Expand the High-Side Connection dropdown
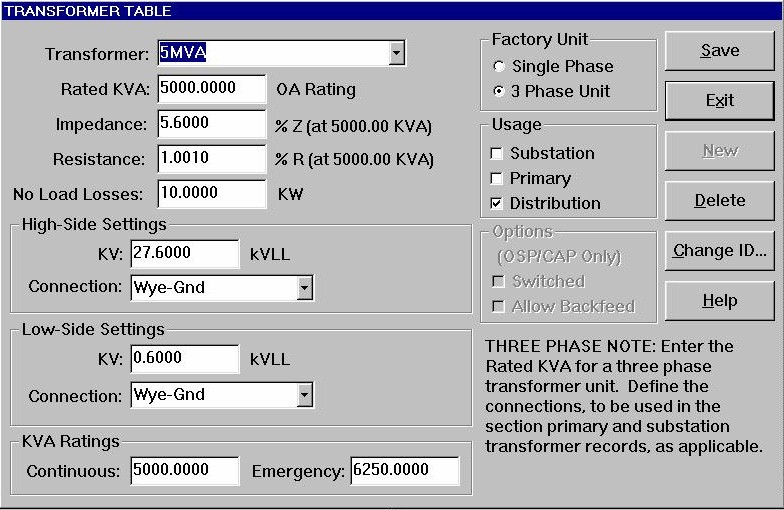 coord(304,288)
